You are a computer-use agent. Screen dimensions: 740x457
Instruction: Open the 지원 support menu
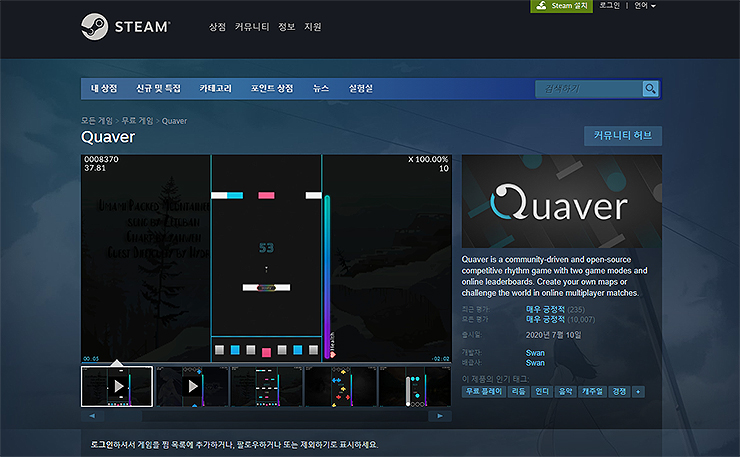312,27
